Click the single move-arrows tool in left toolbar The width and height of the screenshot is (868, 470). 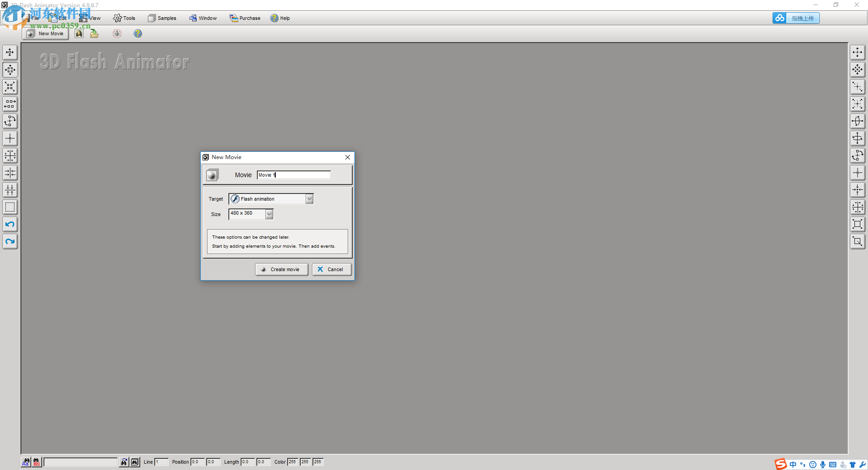pos(10,52)
